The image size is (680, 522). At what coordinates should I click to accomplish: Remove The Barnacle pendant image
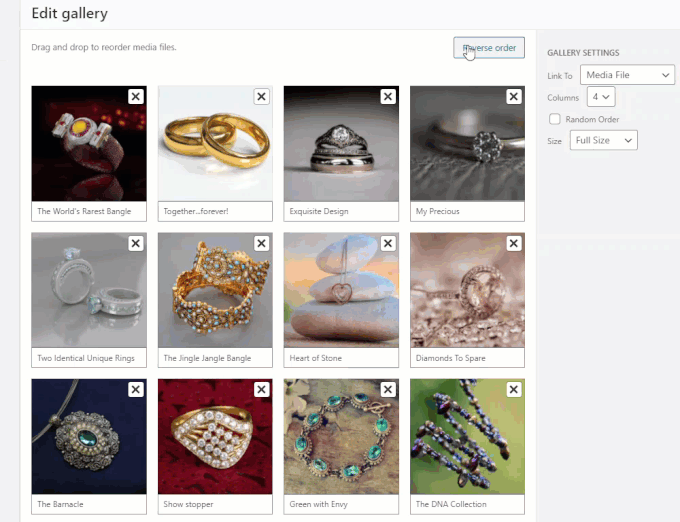click(x=136, y=389)
